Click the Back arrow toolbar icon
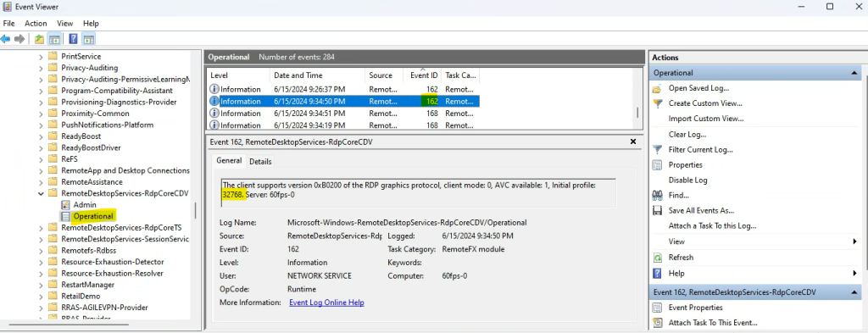Image resolution: width=868 pixels, height=333 pixels. tap(6, 39)
